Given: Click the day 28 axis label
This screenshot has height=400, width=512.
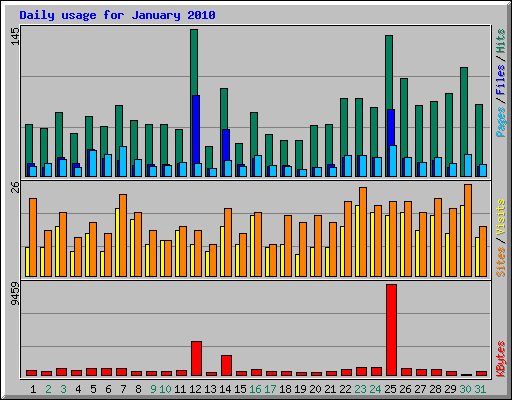Looking at the screenshot, I should (435, 389).
